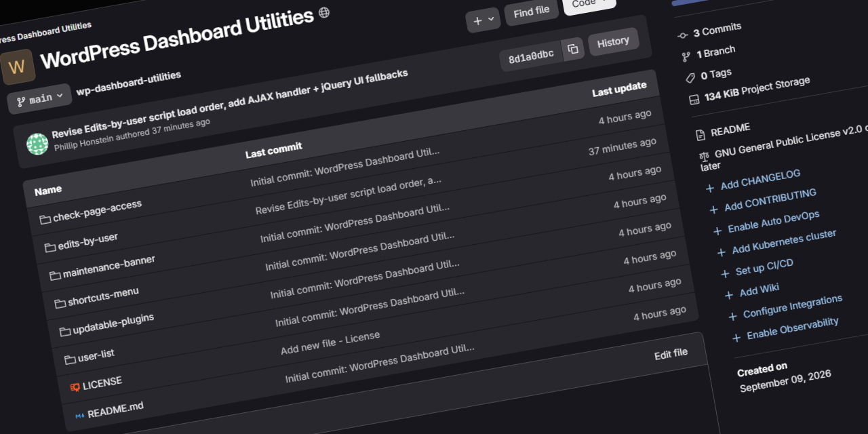Open 'Revise Edits-by-user script load order' commit title
The image size is (868, 434).
230,102
